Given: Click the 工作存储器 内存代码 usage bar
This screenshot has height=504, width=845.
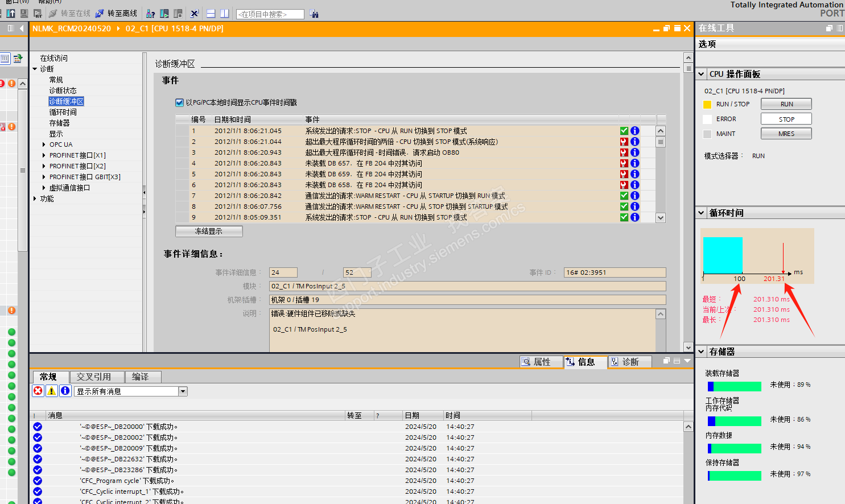Looking at the screenshot, I should coord(735,421).
